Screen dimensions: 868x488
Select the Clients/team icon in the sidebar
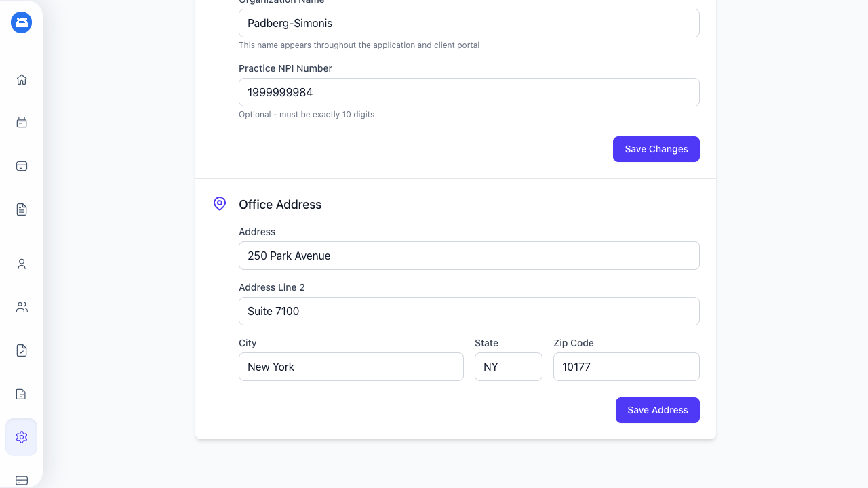[x=21, y=307]
